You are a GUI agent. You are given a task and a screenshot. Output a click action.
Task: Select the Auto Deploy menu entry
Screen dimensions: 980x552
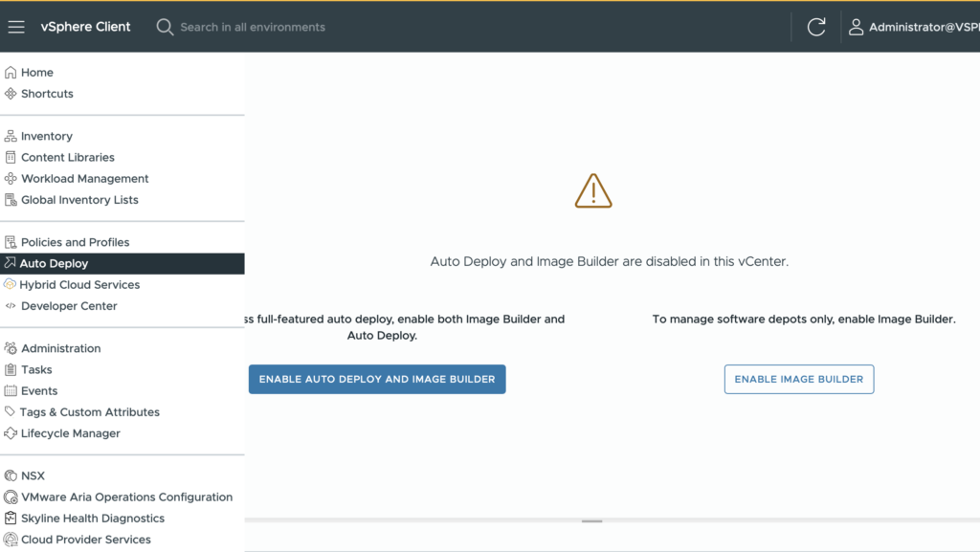pos(122,263)
